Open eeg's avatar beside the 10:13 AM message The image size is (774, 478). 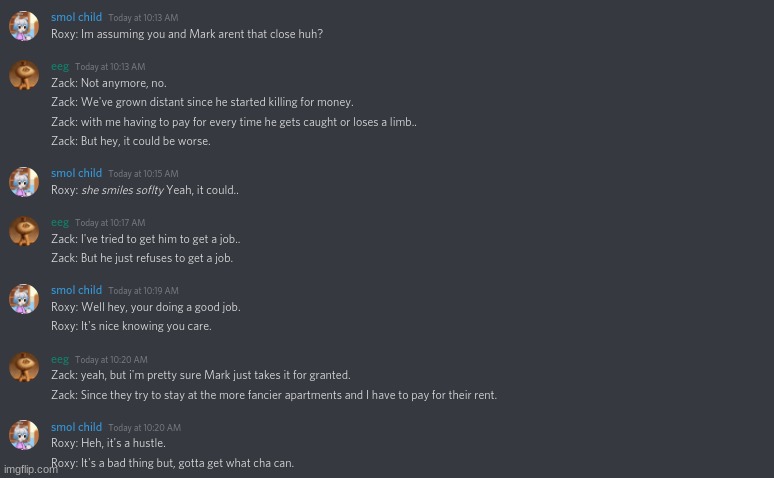(x=24, y=75)
